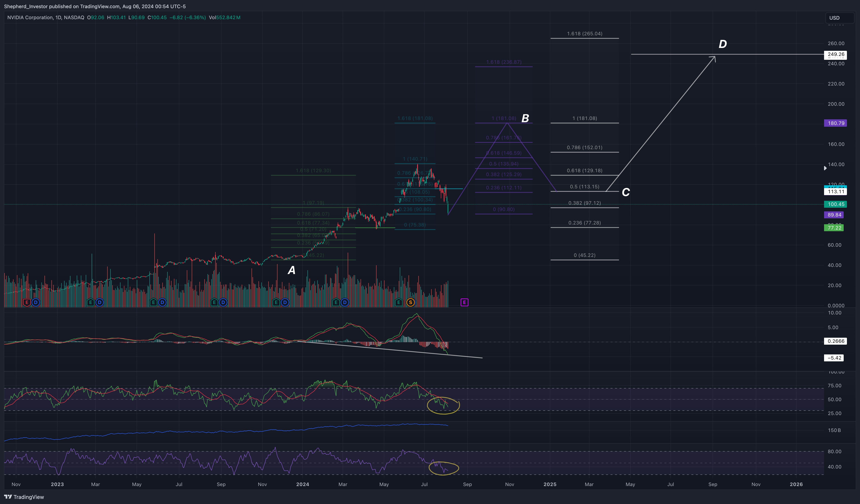Image resolution: width=860 pixels, height=504 pixels.
Task: Click the red earnings E marker in late 2022
Action: 27,302
